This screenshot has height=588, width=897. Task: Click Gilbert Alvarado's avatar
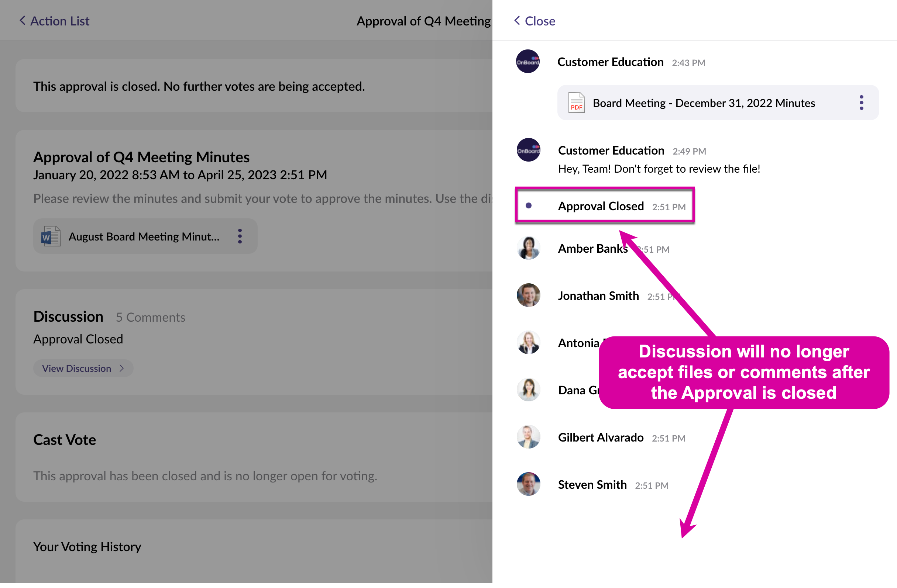click(528, 437)
